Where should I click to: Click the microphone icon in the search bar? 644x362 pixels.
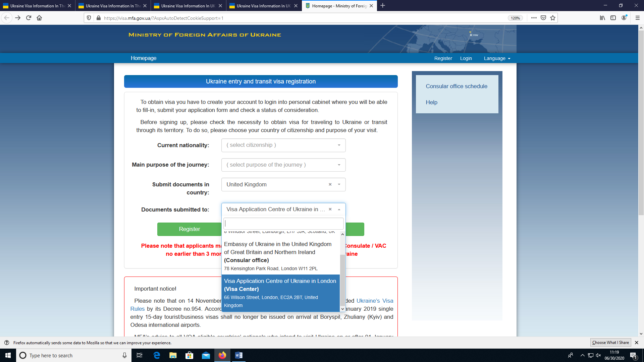coord(124,355)
